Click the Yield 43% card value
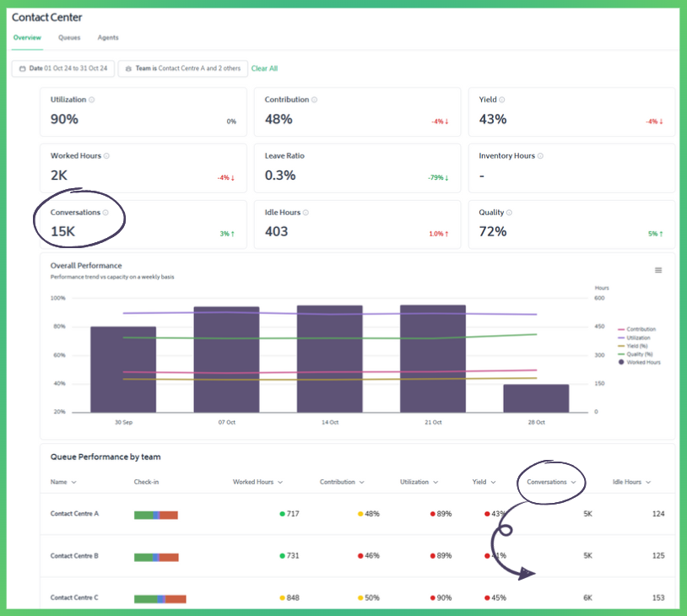This screenshot has height=616, width=687. pos(493,119)
